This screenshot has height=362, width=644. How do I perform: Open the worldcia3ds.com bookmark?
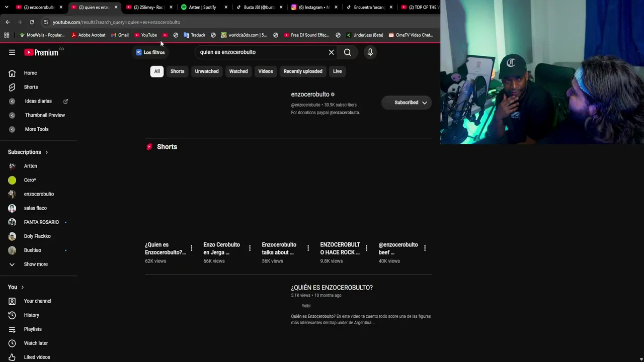point(244,35)
